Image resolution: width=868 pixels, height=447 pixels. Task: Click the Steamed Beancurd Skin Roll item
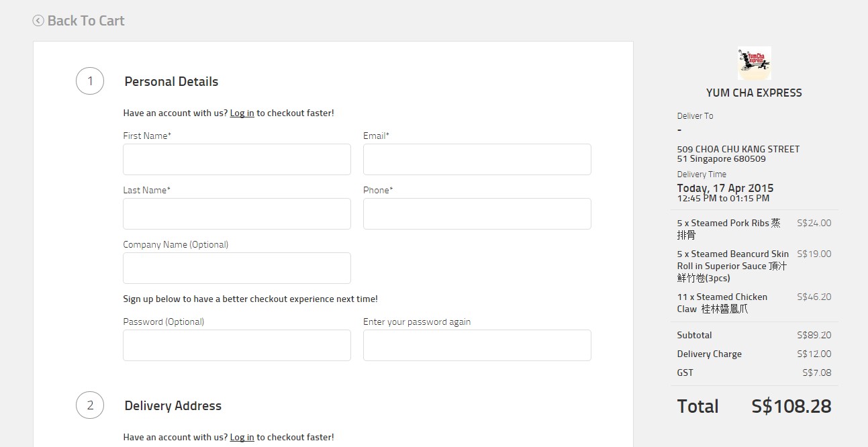pyautogui.click(x=732, y=266)
